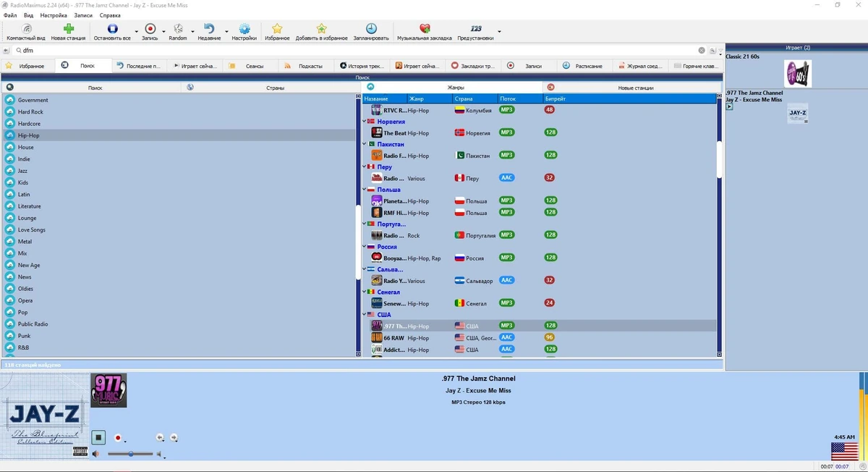Open the Новые станции sub-tab
868x472 pixels.
tap(631, 88)
